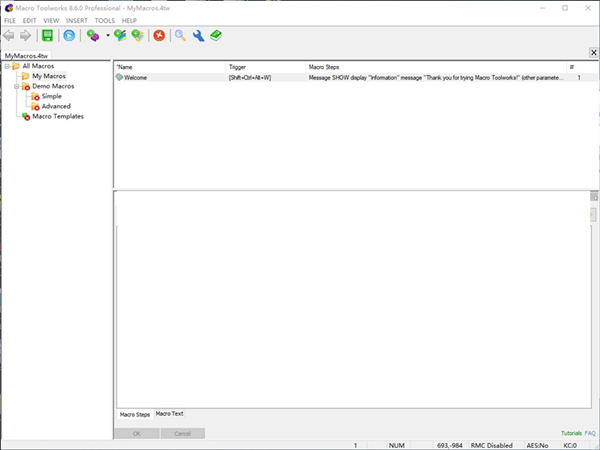Open settings with the blue wrench icon
The width and height of the screenshot is (600, 450).
(198, 36)
